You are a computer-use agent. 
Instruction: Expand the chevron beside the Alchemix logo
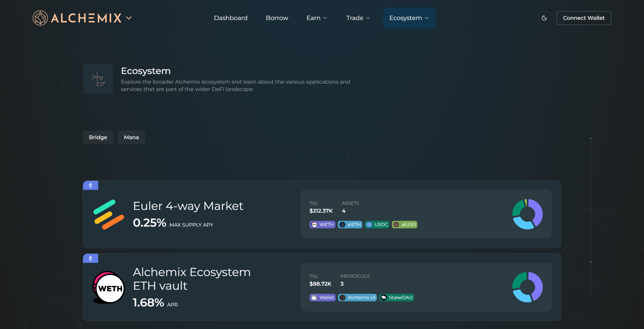(129, 18)
